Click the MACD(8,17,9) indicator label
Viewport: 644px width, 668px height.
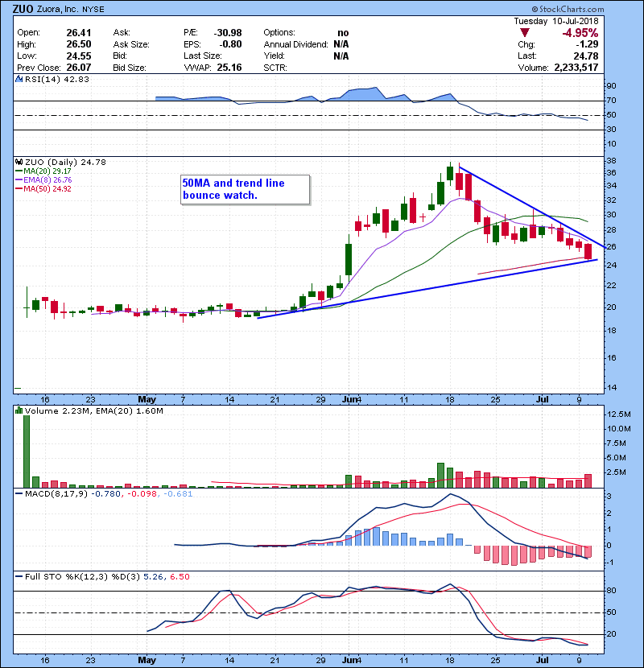[56, 494]
